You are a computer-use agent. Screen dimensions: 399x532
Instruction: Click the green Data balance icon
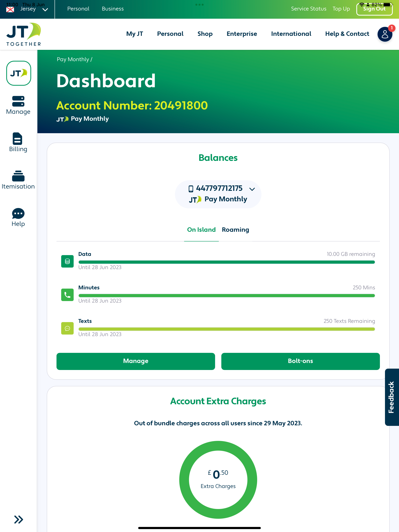point(67,261)
